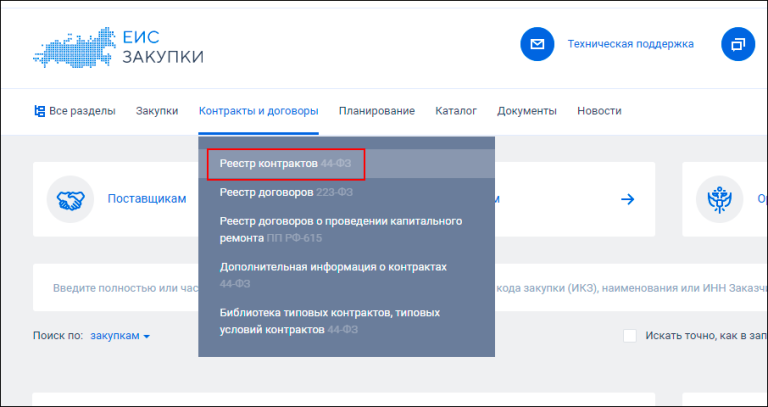The width and height of the screenshot is (768, 407).
Task: Click the blue windows icon at top right
Action: click(x=738, y=44)
